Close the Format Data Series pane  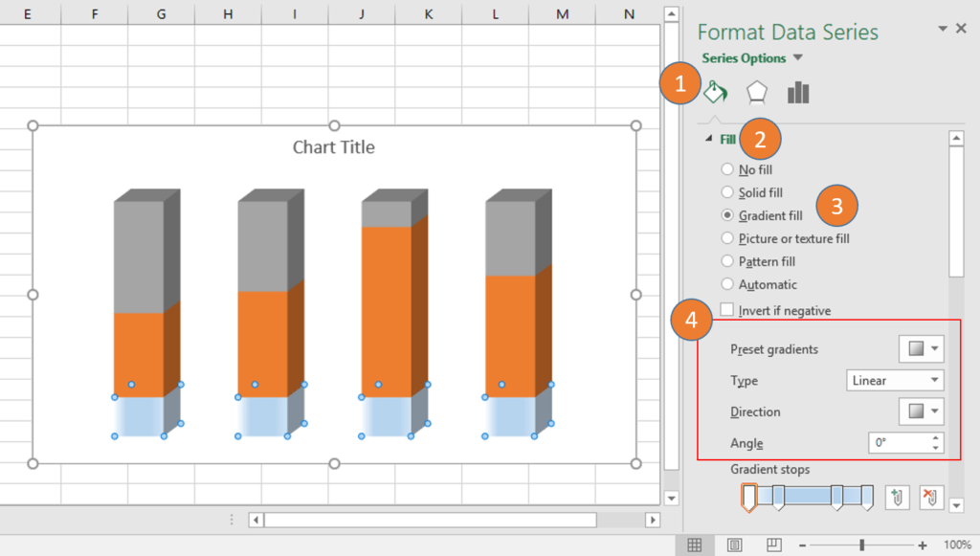click(x=961, y=28)
